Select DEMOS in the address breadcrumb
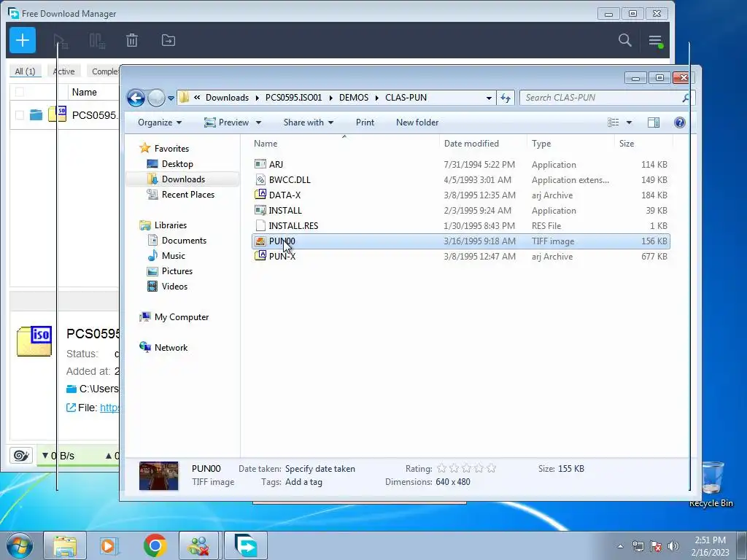The height and width of the screenshot is (560, 747). (354, 98)
